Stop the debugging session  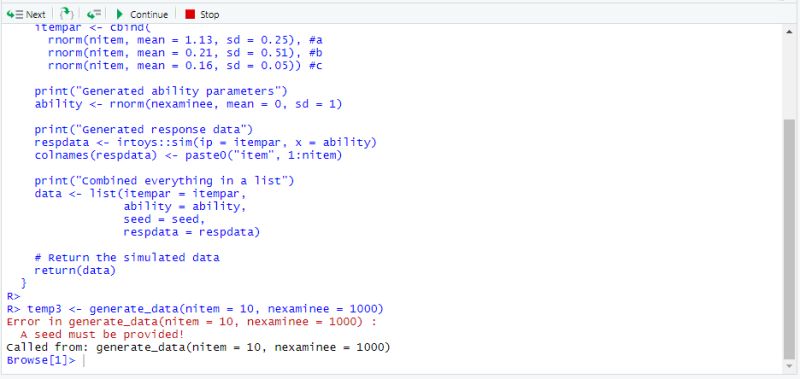(202, 14)
